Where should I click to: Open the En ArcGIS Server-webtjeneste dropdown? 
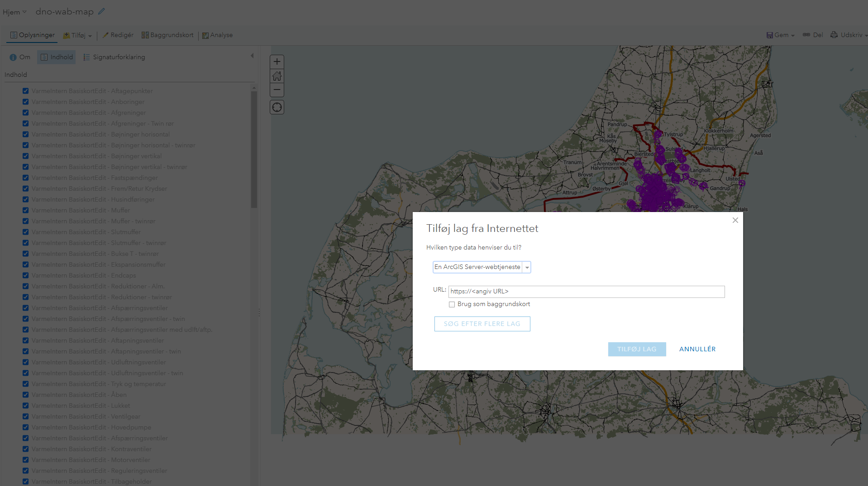click(527, 267)
